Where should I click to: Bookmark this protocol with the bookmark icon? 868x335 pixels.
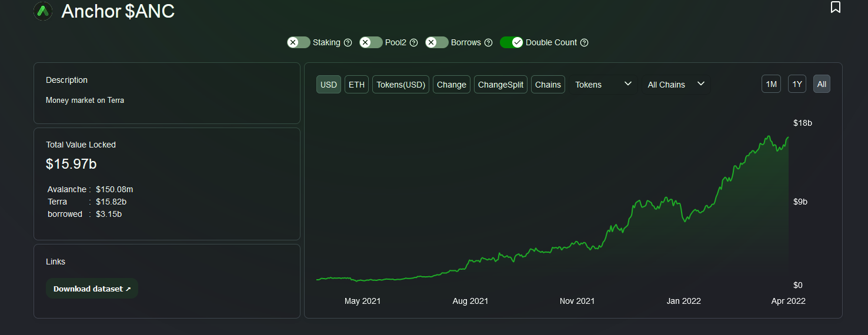coord(835,7)
